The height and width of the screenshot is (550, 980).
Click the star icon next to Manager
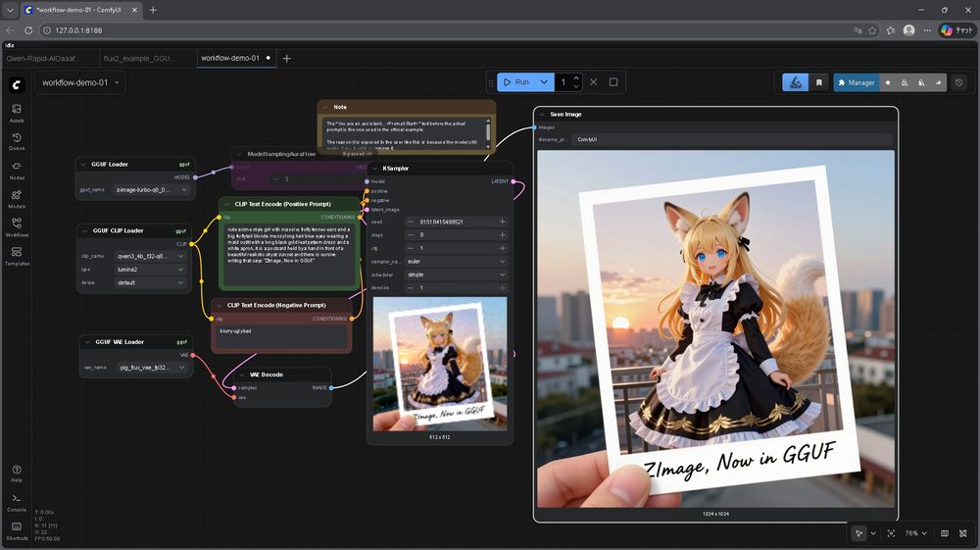point(888,82)
